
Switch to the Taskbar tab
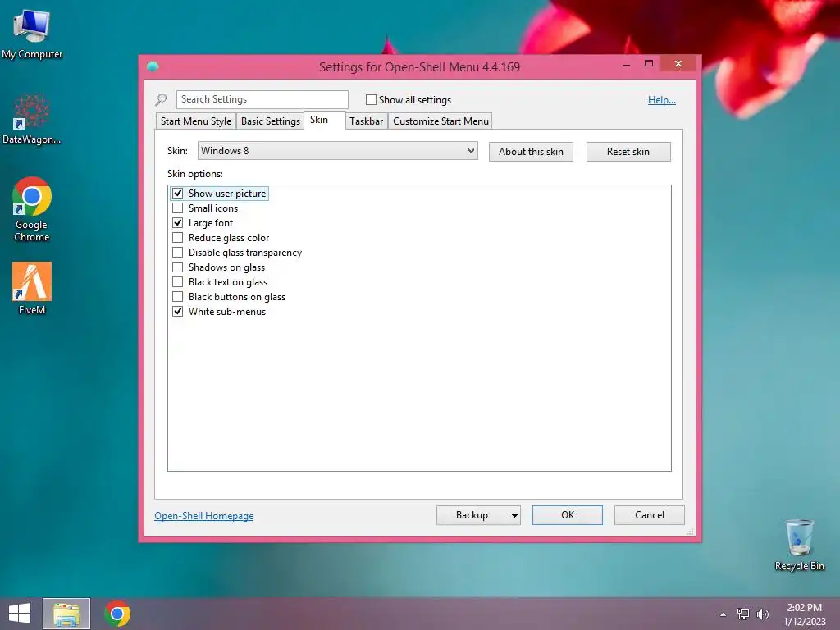(367, 121)
